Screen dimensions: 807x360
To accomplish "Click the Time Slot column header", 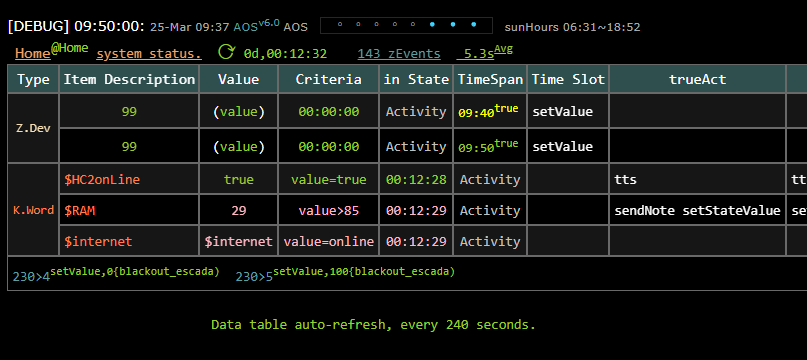I will pyautogui.click(x=568, y=79).
